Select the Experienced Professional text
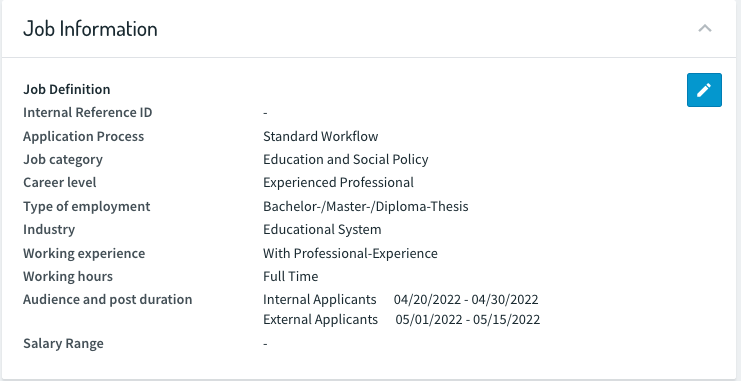Screen dimensions: 741x381 pos(338,183)
